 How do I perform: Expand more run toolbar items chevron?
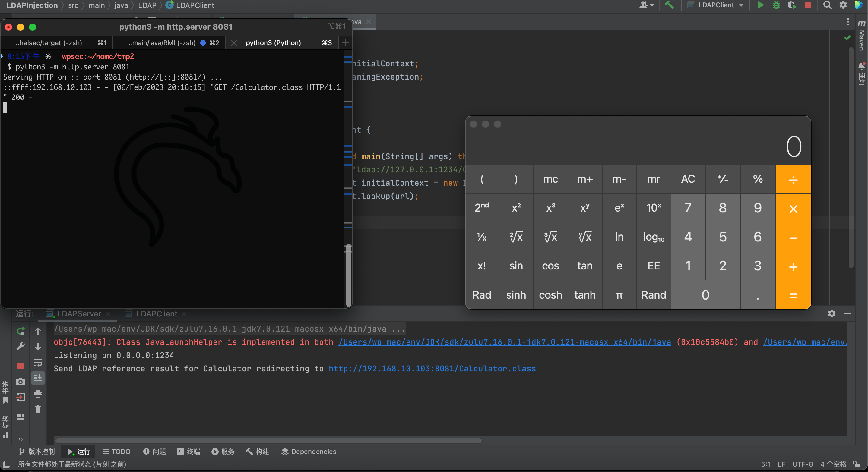pyautogui.click(x=21, y=439)
